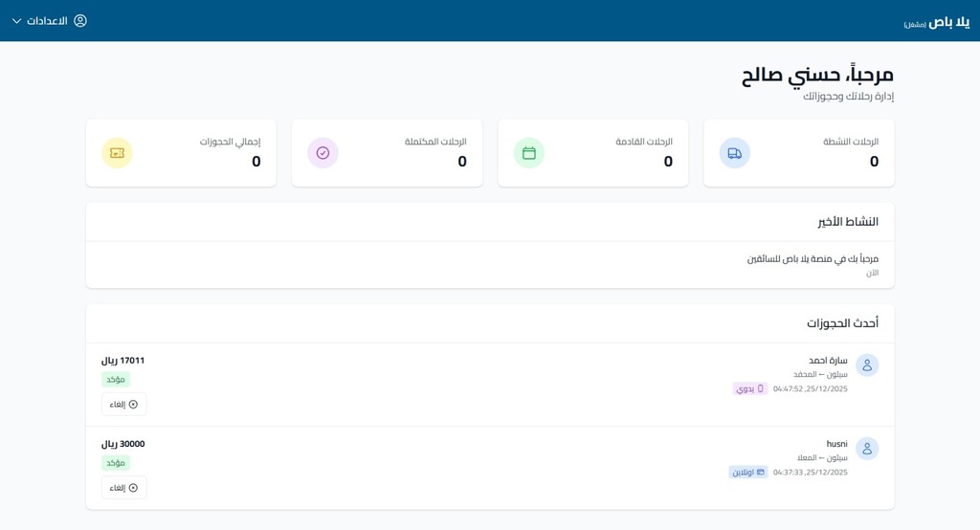980x530 pixels.
Task: Click the purple checkmark icon for completed trips
Action: [x=323, y=153]
